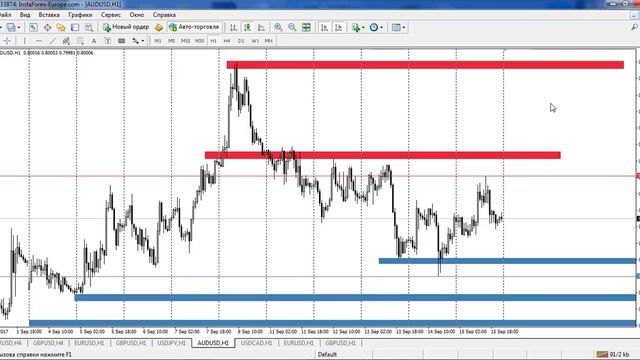Open the Data Window icon
This screenshot has height=360, width=640.
click(x=47, y=27)
